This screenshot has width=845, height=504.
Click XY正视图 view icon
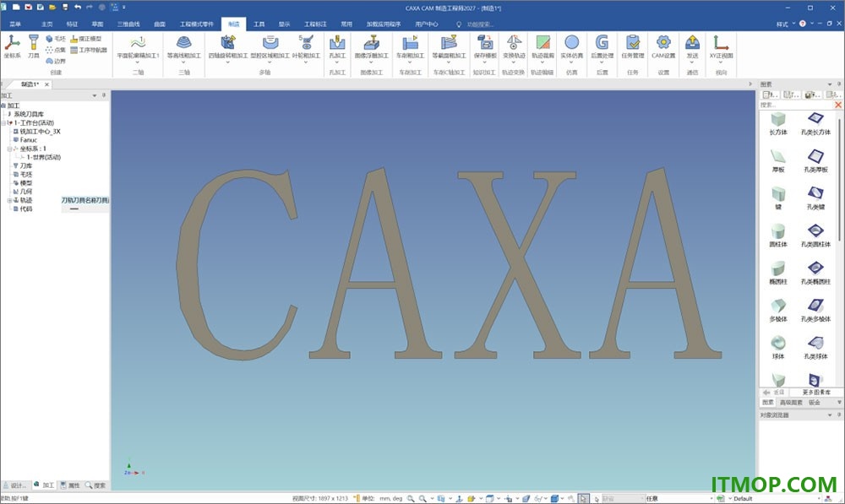point(721,46)
